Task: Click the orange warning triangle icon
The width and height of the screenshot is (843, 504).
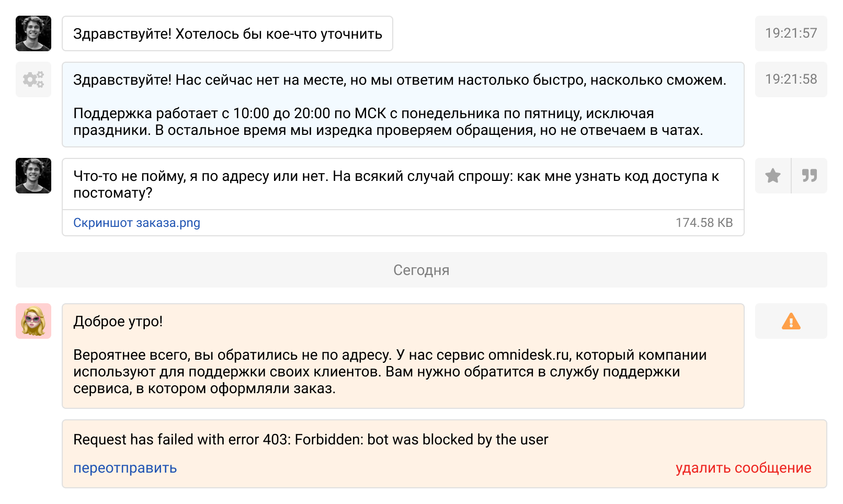Action: point(791,321)
